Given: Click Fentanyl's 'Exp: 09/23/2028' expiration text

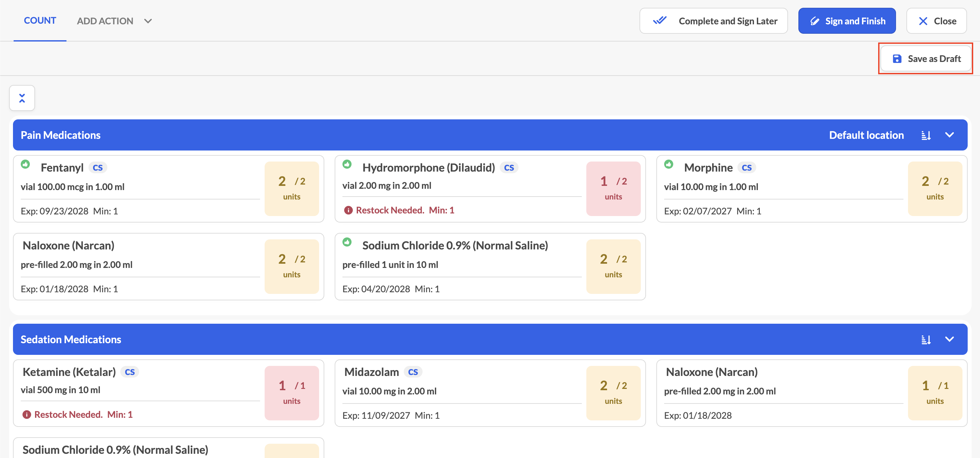Looking at the screenshot, I should tap(54, 211).
